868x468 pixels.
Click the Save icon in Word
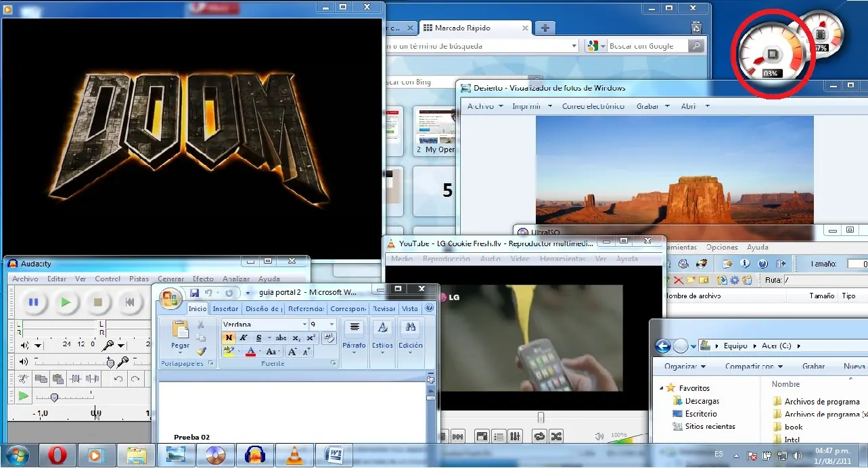pos(194,293)
